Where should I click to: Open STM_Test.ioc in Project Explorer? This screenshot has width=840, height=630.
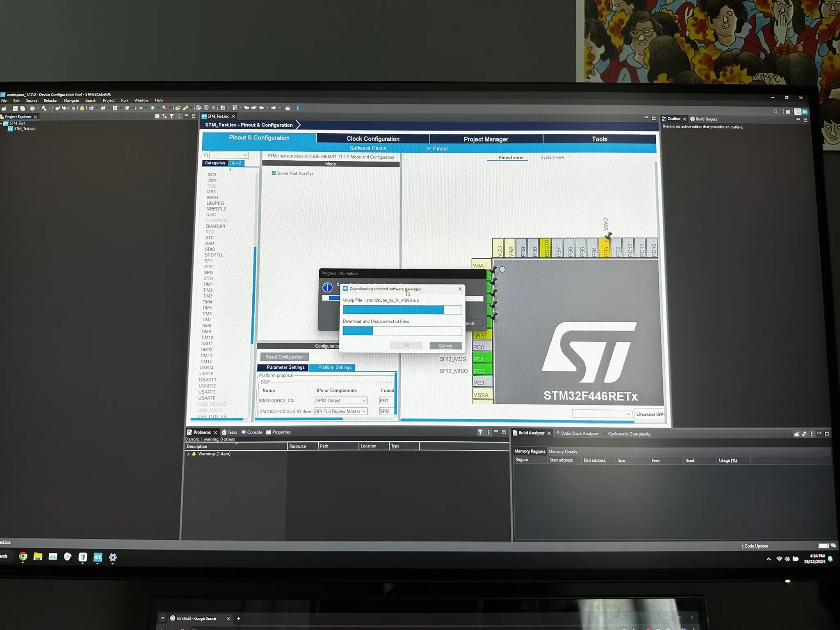(x=25, y=129)
